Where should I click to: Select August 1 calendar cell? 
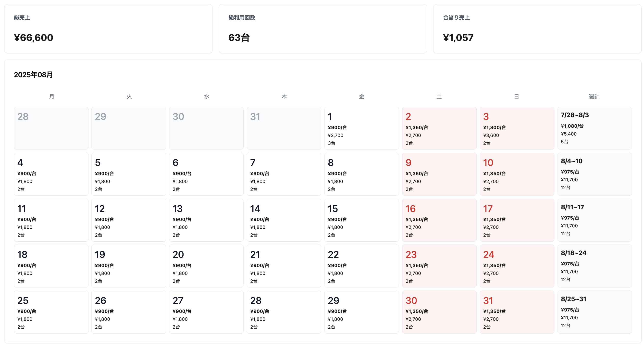(x=361, y=128)
